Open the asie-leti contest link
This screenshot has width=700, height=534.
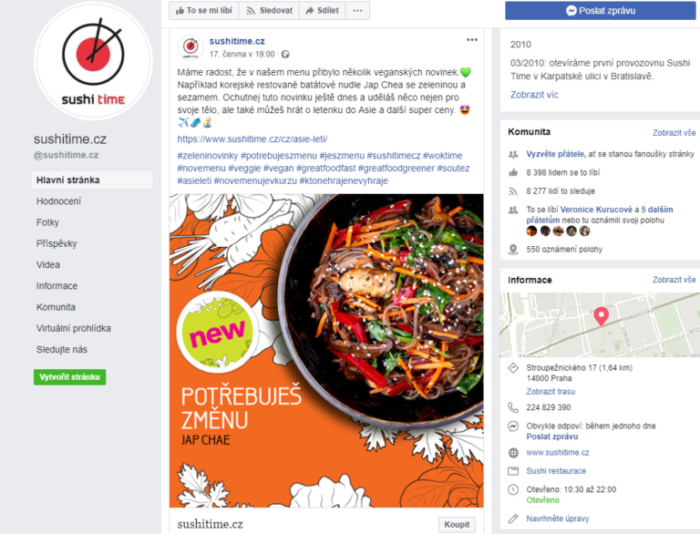coord(252,139)
